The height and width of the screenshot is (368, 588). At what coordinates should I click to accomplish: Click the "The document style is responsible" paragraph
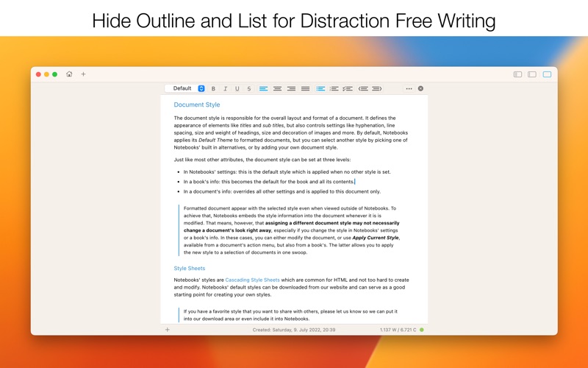pos(290,132)
